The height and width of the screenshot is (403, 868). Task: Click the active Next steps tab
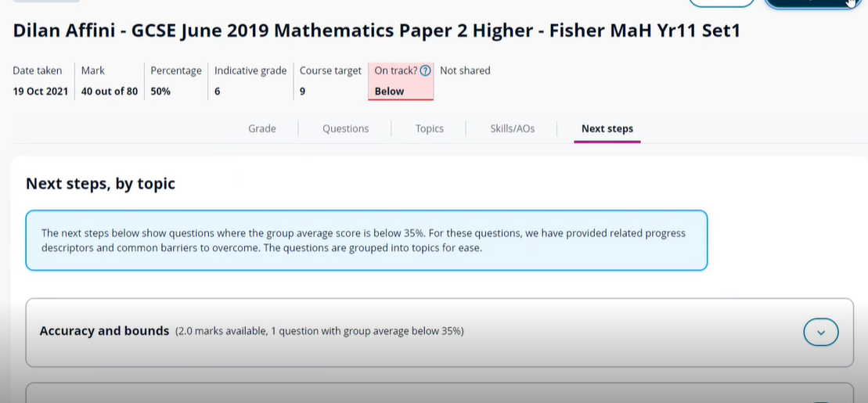pyautogui.click(x=607, y=128)
